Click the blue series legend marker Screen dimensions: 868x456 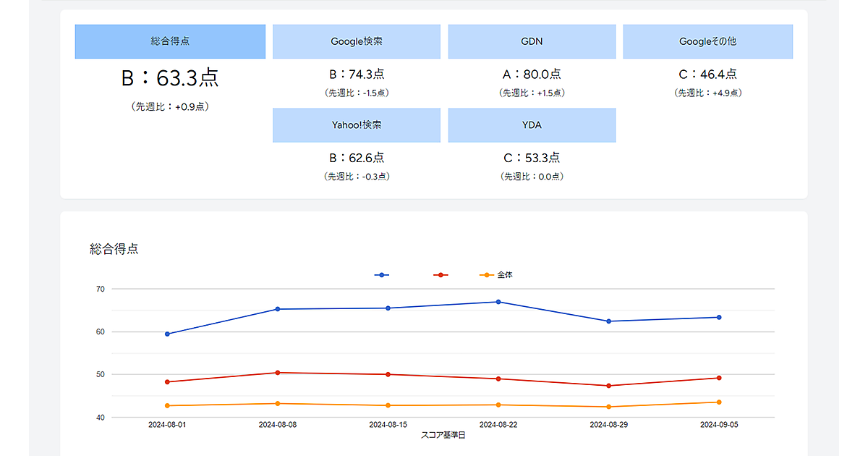click(x=381, y=275)
